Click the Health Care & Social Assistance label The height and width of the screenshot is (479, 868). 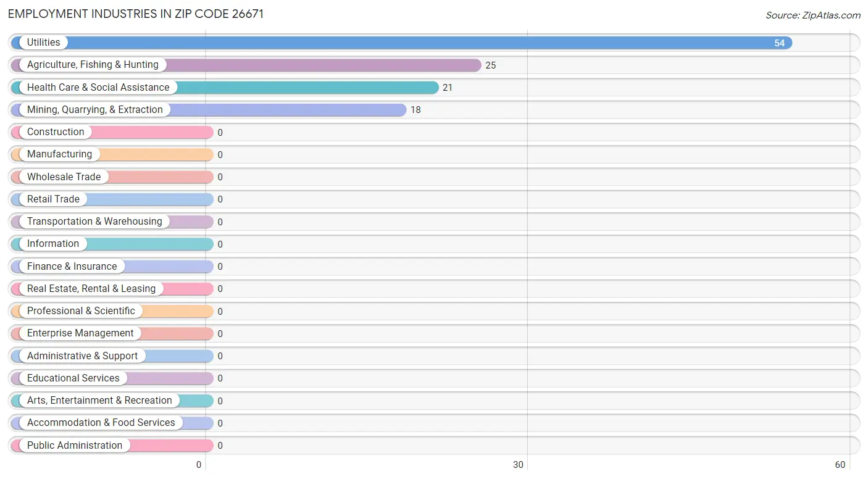(x=98, y=87)
